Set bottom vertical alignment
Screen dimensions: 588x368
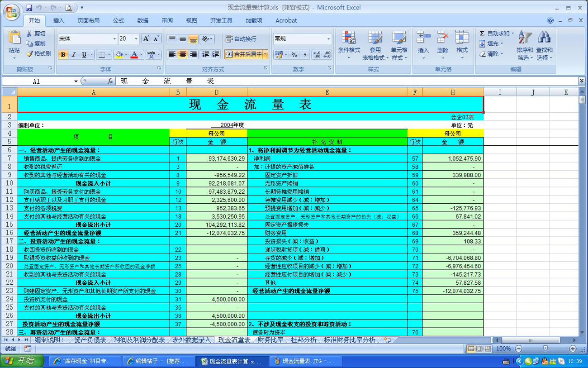193,39
